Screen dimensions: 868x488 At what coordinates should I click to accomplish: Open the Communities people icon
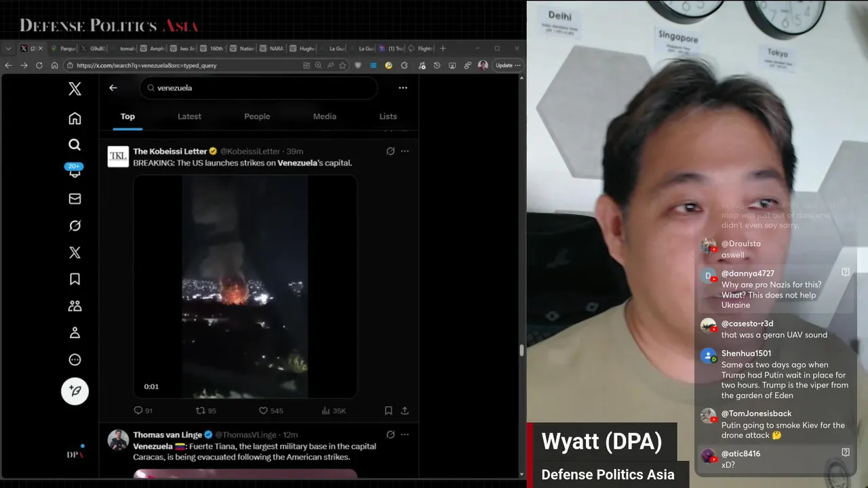(75, 306)
